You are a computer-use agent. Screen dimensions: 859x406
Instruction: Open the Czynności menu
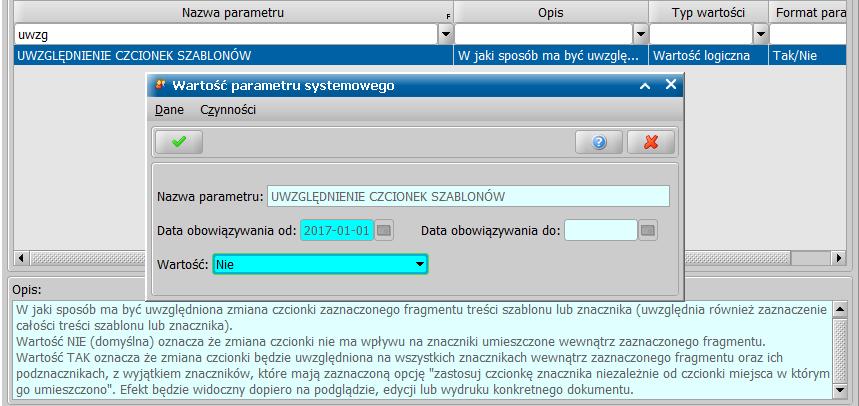coord(228,110)
